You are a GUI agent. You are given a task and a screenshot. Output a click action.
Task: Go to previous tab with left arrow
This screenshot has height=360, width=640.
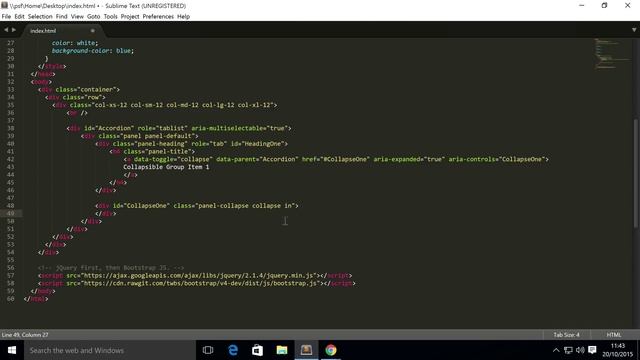(x=6, y=30)
